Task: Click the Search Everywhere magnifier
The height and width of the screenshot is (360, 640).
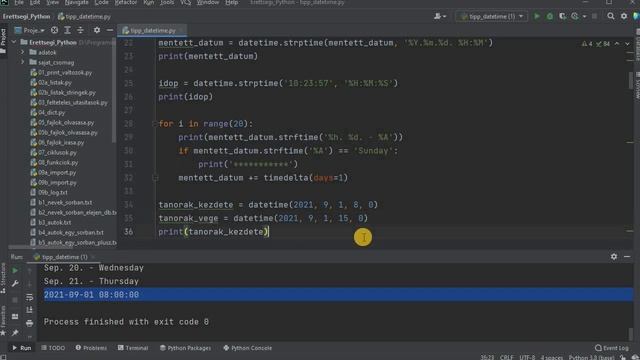Action: pos(611,16)
